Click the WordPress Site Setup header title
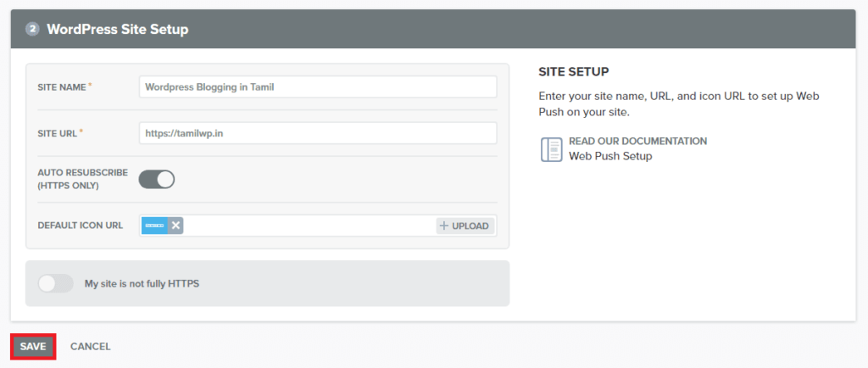The height and width of the screenshot is (368, 868). (x=117, y=29)
